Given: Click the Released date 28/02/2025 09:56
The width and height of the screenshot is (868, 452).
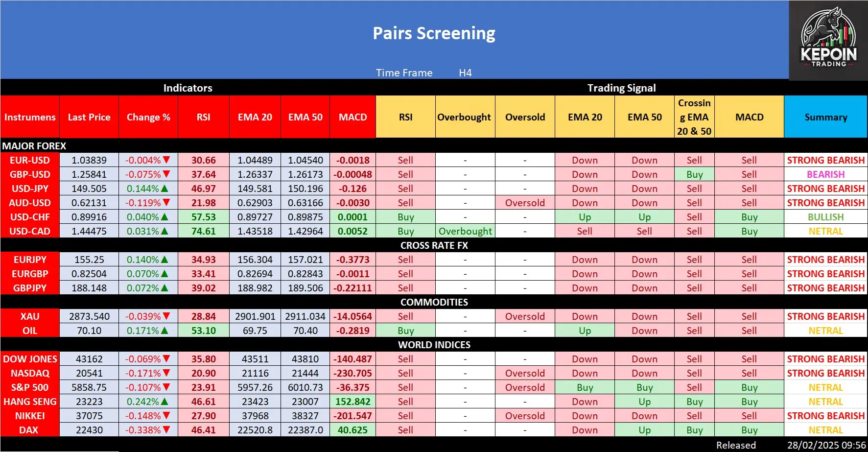Looking at the screenshot, I should click(x=826, y=445).
